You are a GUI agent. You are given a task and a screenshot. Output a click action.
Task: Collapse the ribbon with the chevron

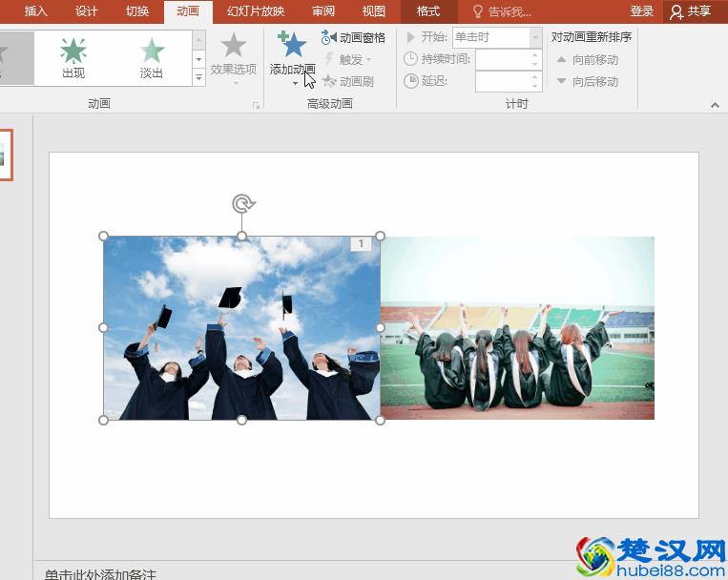coord(715,106)
